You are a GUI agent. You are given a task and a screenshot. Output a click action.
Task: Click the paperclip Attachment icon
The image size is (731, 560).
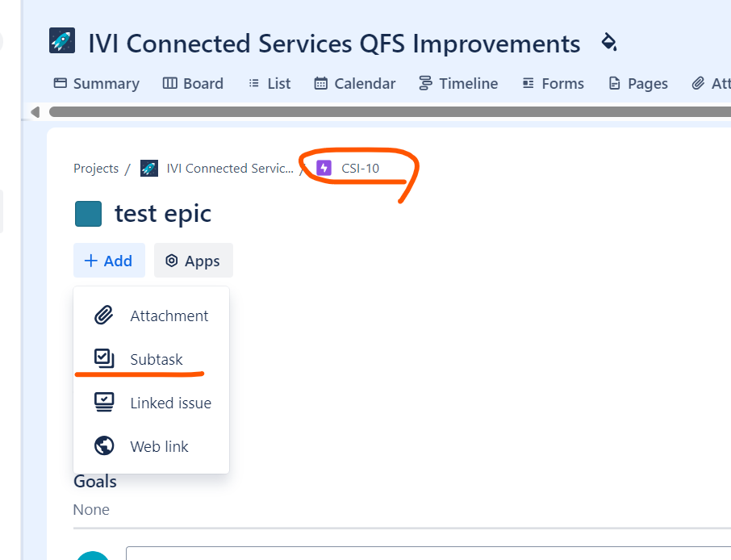pyautogui.click(x=104, y=316)
